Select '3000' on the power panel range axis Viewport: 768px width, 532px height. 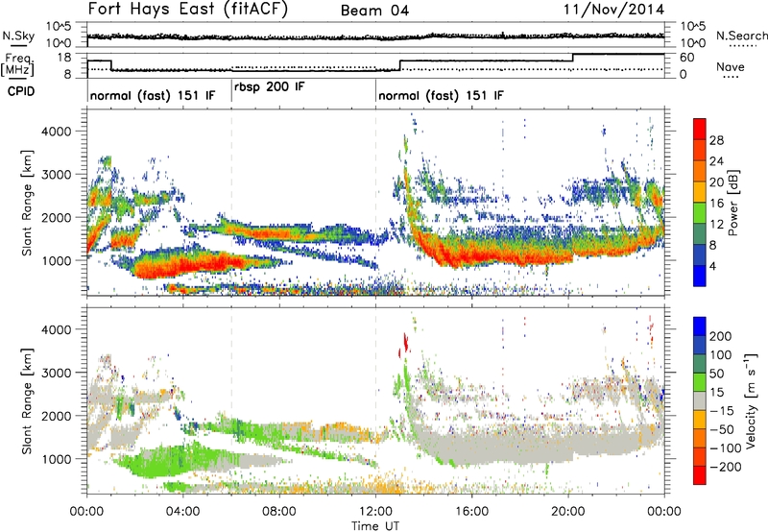click(56, 175)
